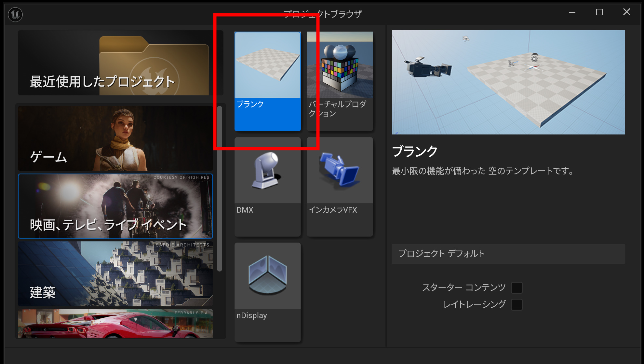The height and width of the screenshot is (364, 644).
Task: Select 映画、テレビ、ライブ イベント category
Action: [x=115, y=206]
